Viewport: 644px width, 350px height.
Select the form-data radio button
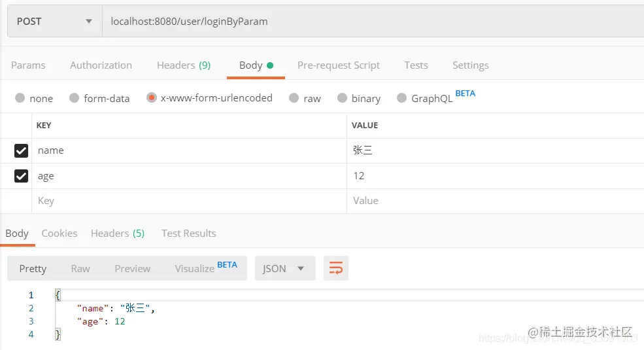click(74, 98)
